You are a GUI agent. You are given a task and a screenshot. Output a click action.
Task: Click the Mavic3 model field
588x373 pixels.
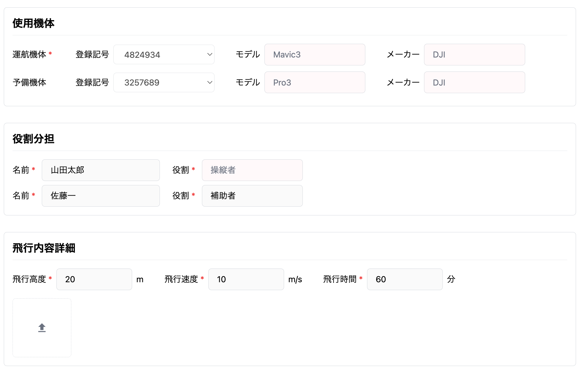[314, 55]
